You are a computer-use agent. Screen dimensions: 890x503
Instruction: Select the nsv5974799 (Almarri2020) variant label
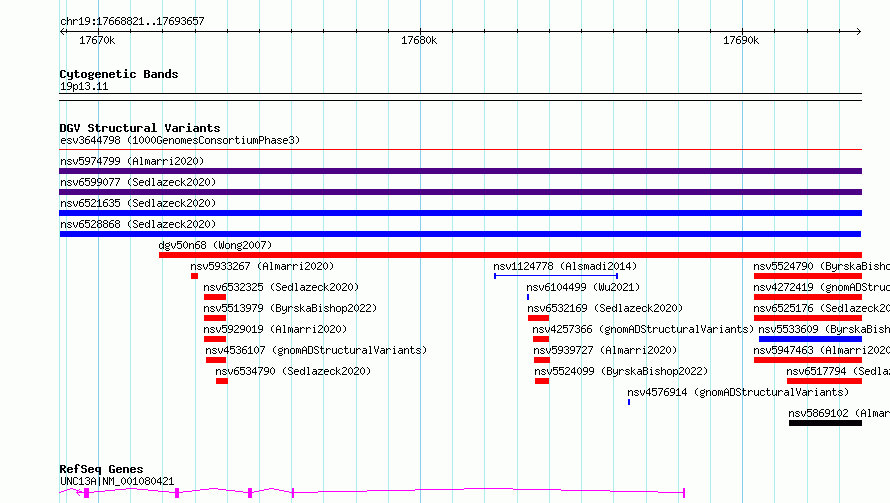(132, 161)
